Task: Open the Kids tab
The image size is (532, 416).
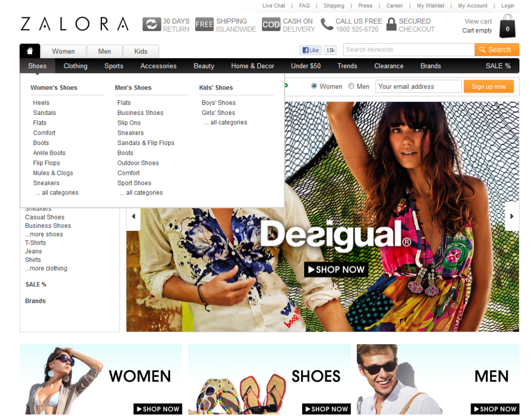Action: point(141,51)
